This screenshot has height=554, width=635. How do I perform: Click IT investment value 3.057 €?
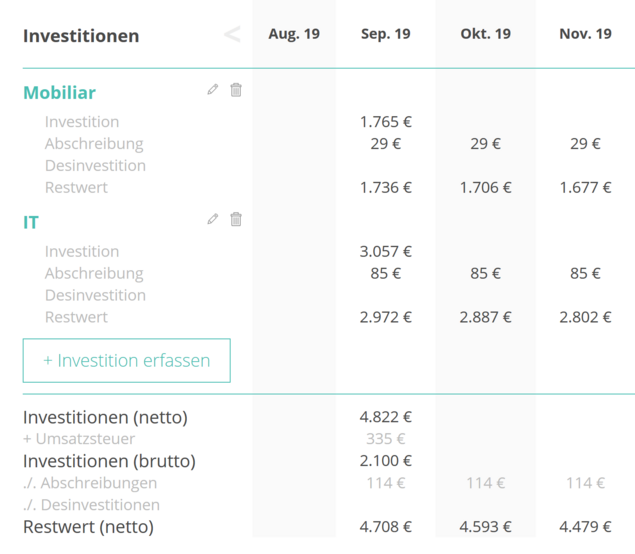tap(386, 251)
